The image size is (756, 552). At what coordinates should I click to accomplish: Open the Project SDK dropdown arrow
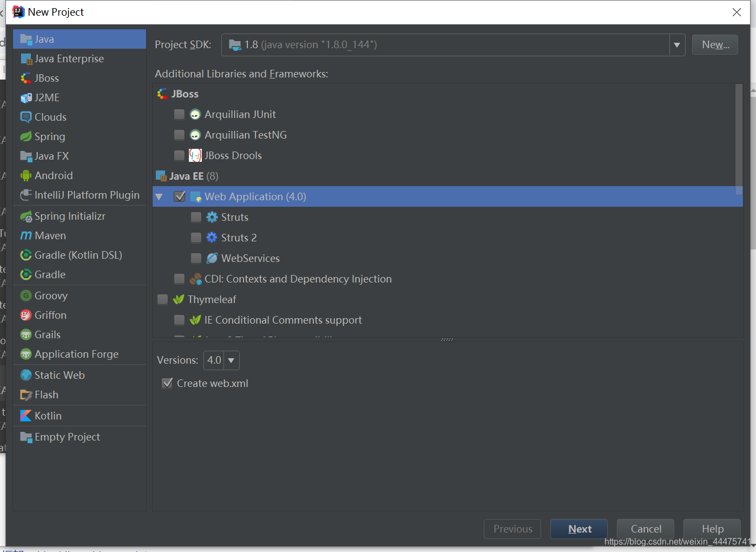coord(677,45)
